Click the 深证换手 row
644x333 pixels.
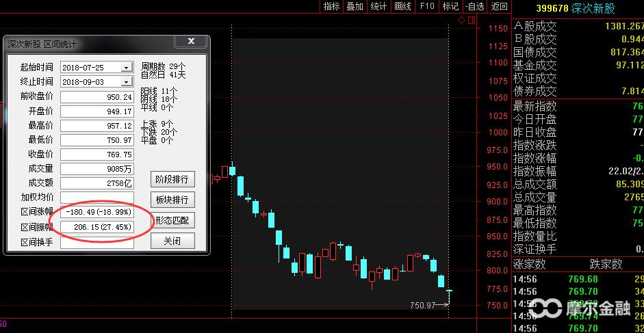point(578,249)
